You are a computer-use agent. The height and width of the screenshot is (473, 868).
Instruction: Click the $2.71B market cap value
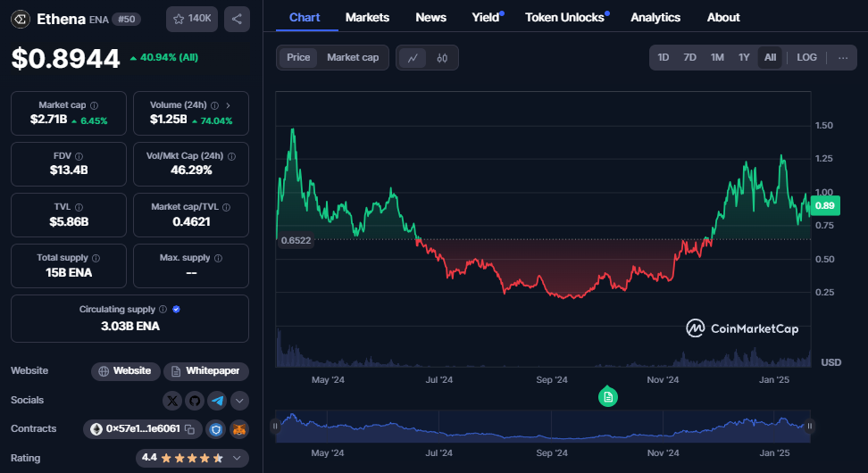(49, 119)
